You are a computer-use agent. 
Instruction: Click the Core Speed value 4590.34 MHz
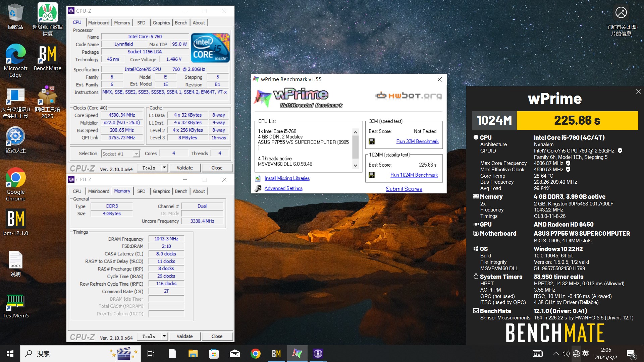(122, 115)
